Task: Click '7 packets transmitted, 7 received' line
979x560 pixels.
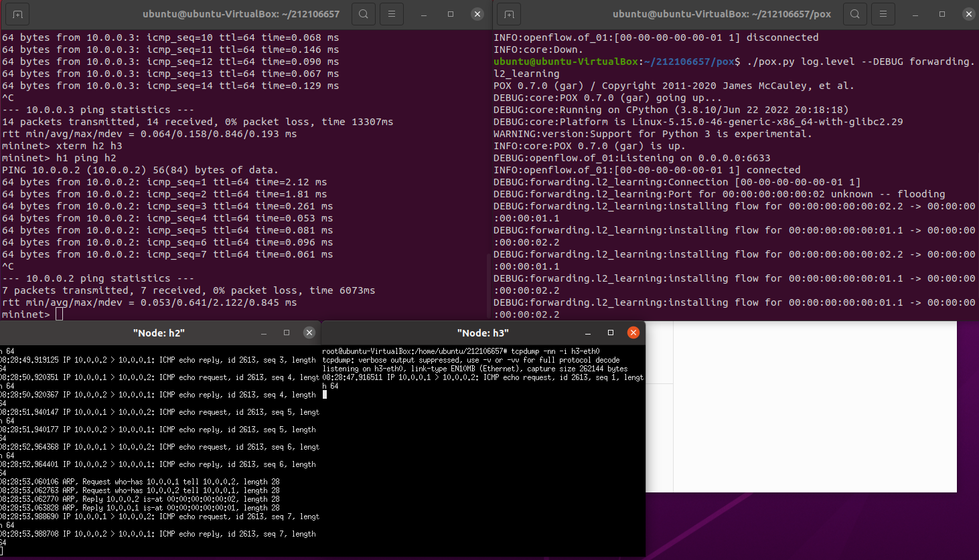Action: (x=188, y=290)
